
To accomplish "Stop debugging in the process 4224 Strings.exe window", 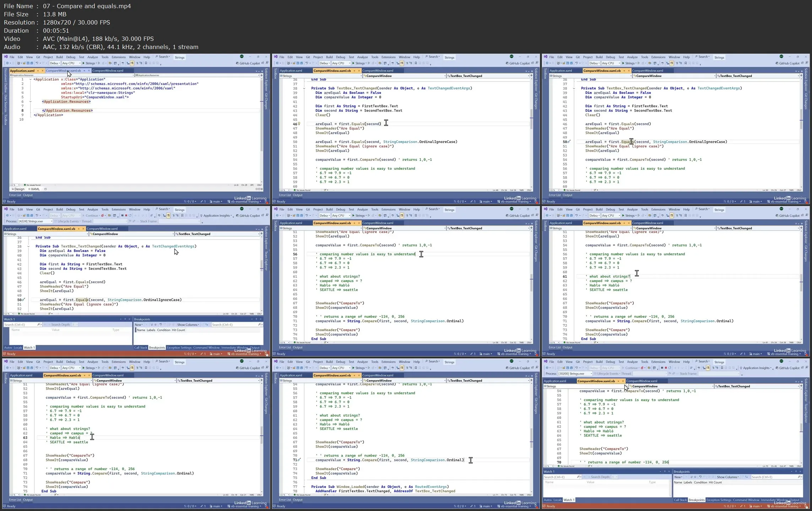I will point(126,216).
